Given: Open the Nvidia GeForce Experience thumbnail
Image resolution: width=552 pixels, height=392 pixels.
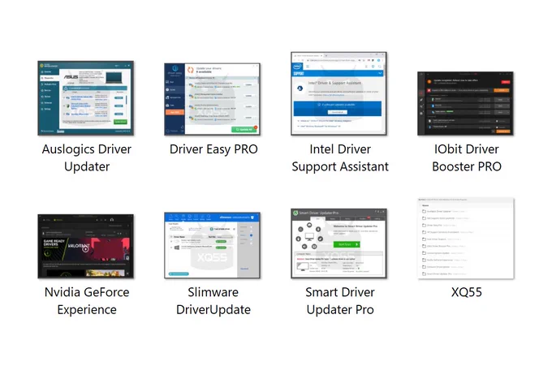Looking at the screenshot, I should pyautogui.click(x=86, y=247).
